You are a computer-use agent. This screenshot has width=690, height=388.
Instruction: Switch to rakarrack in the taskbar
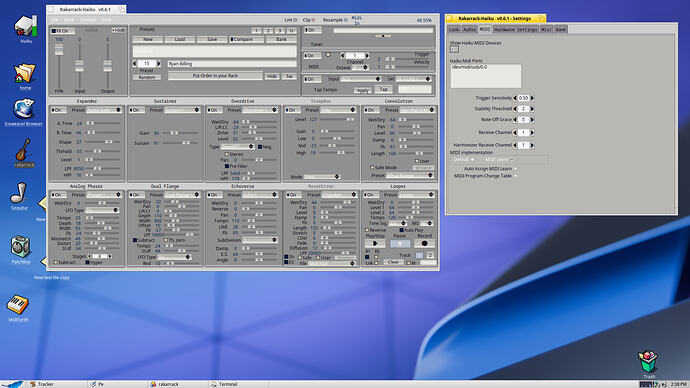(x=177, y=384)
